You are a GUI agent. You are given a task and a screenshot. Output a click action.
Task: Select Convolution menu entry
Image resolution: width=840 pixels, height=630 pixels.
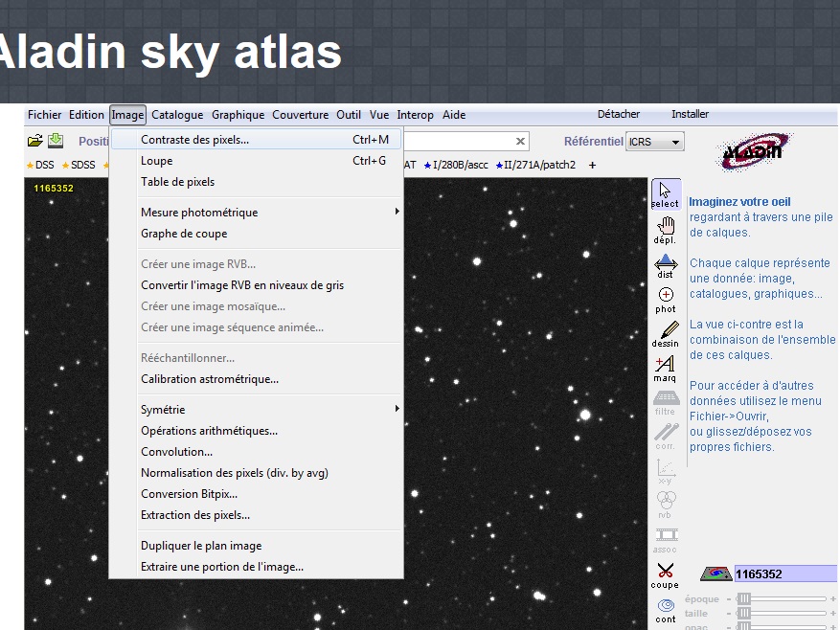256,452
